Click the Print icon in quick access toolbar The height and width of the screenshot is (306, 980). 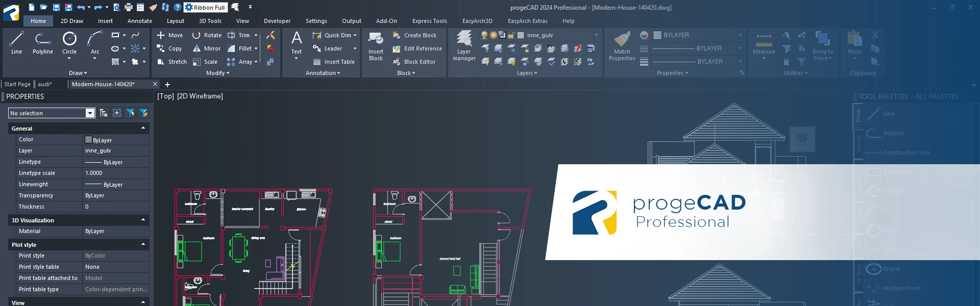pos(129,7)
